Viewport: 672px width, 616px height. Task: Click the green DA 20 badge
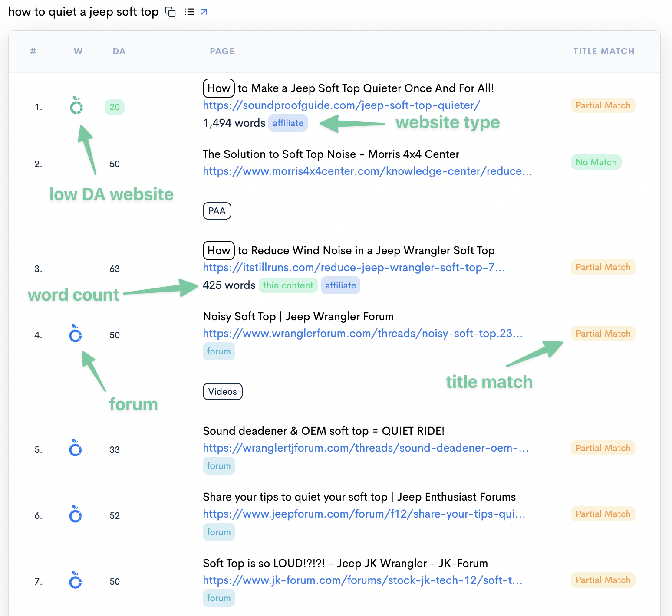115,107
